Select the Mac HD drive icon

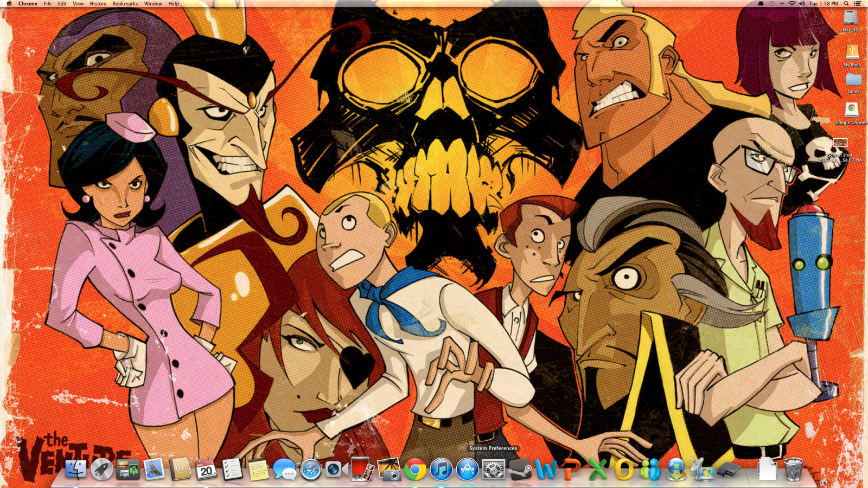pos(851,17)
